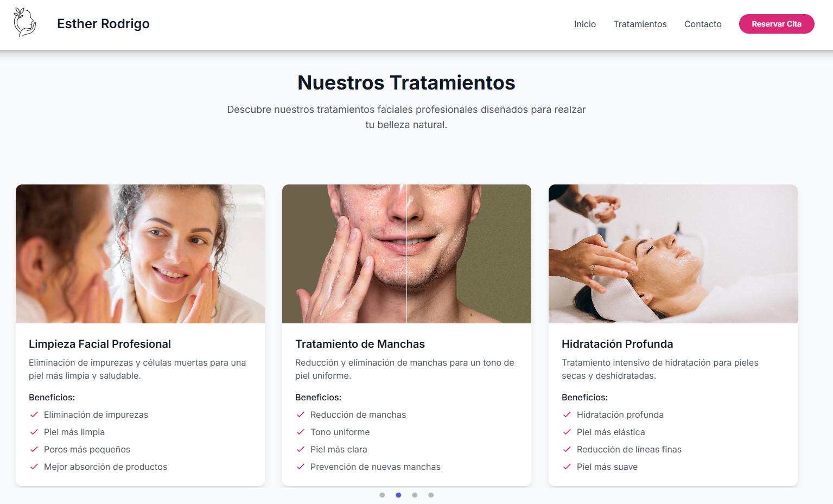Click the leaf hand logo icon
The width and height of the screenshot is (833, 504).
click(24, 24)
